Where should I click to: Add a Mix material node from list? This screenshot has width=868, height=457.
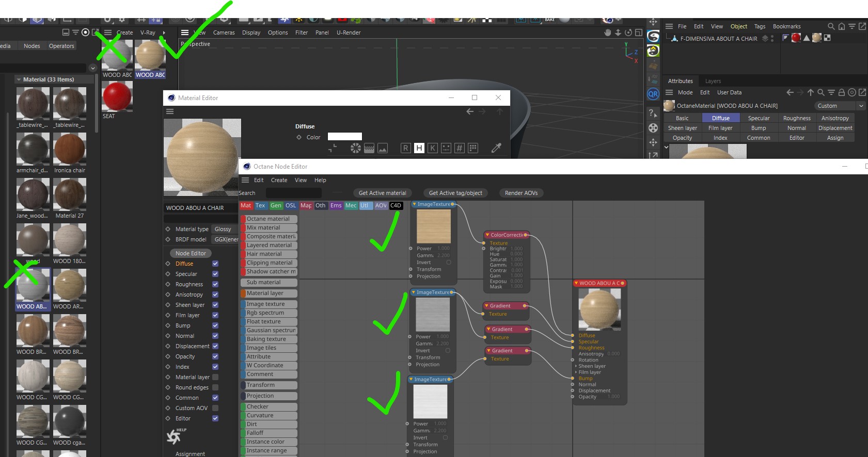click(x=269, y=227)
